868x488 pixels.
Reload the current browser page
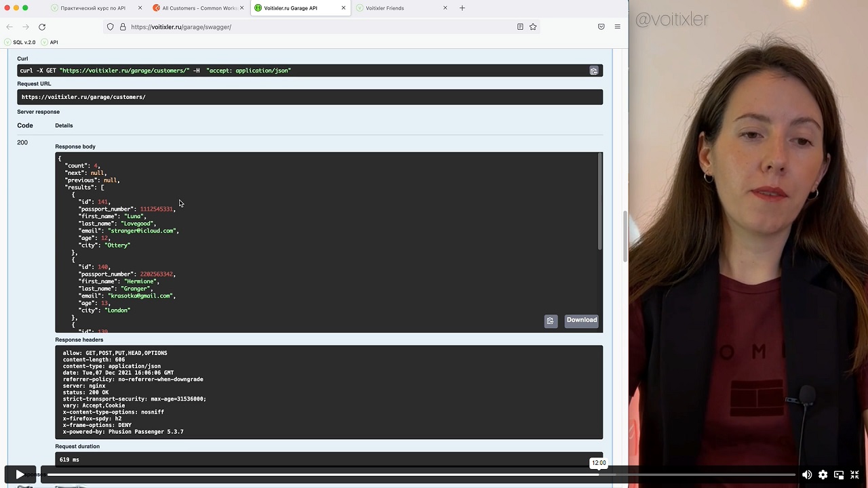42,27
